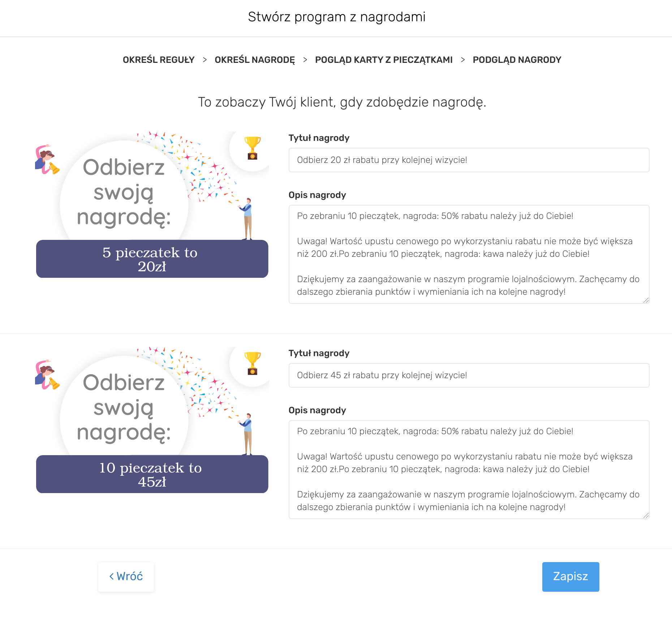Screen dimensions: 672x617
Task: Select the PODGLĄD NAGRODY step
Action: [517, 60]
